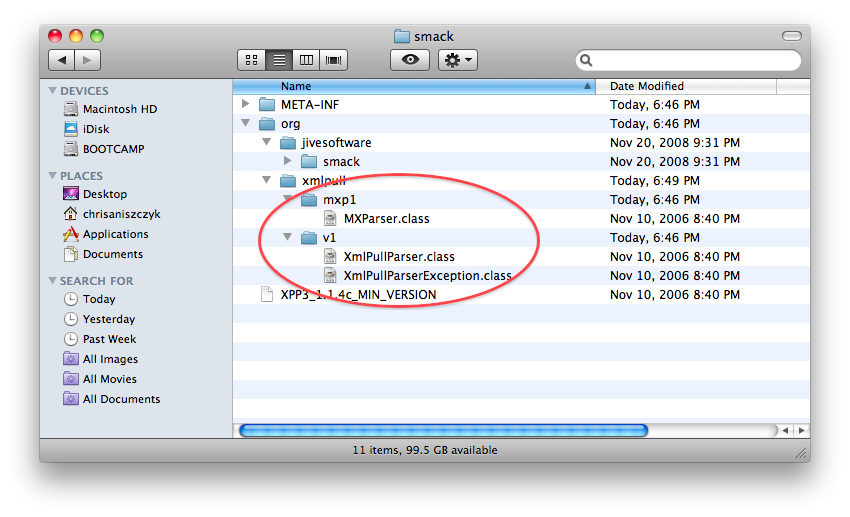The width and height of the screenshot is (850, 517).
Task: Sort by the Name column header
Action: tap(414, 86)
